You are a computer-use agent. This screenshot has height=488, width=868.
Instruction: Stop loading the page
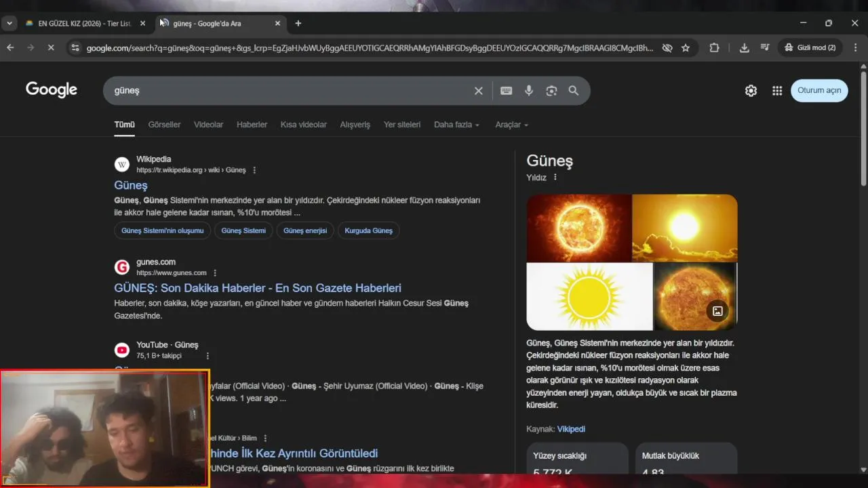pos(52,48)
